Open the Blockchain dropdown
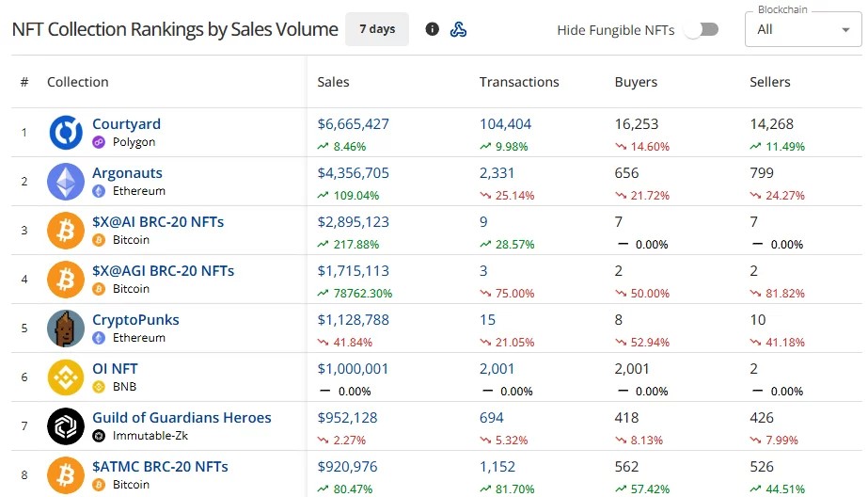The image size is (868, 497). pyautogui.click(x=803, y=29)
